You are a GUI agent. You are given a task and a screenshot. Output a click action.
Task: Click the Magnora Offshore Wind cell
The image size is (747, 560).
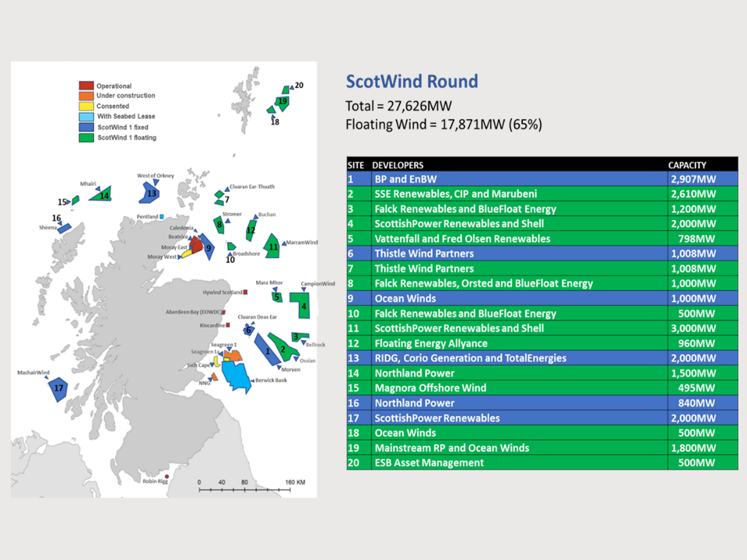[519, 388]
